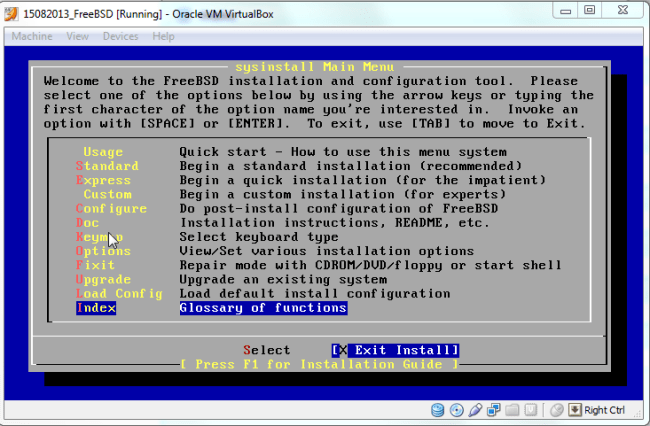Click the keyboard capture host key icon

tap(573, 410)
